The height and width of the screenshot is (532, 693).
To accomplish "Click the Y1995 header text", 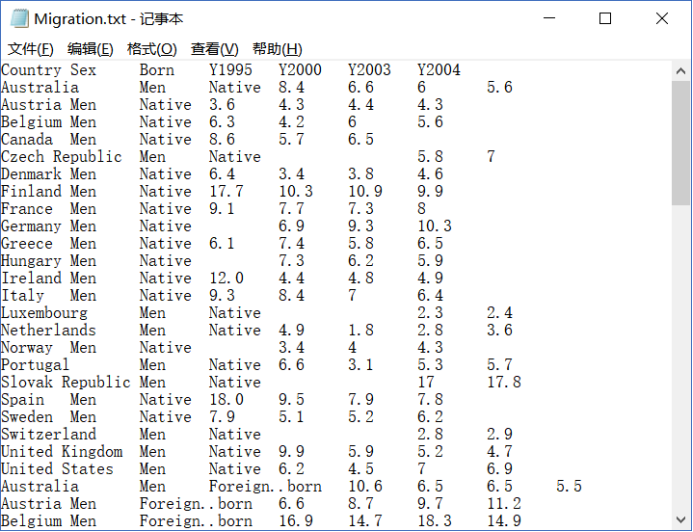I will (x=230, y=70).
